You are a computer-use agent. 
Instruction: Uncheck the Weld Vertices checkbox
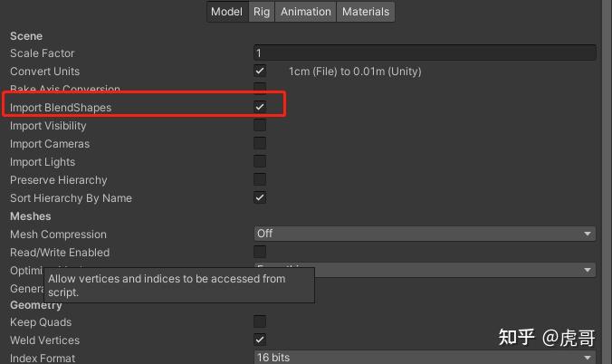point(260,340)
